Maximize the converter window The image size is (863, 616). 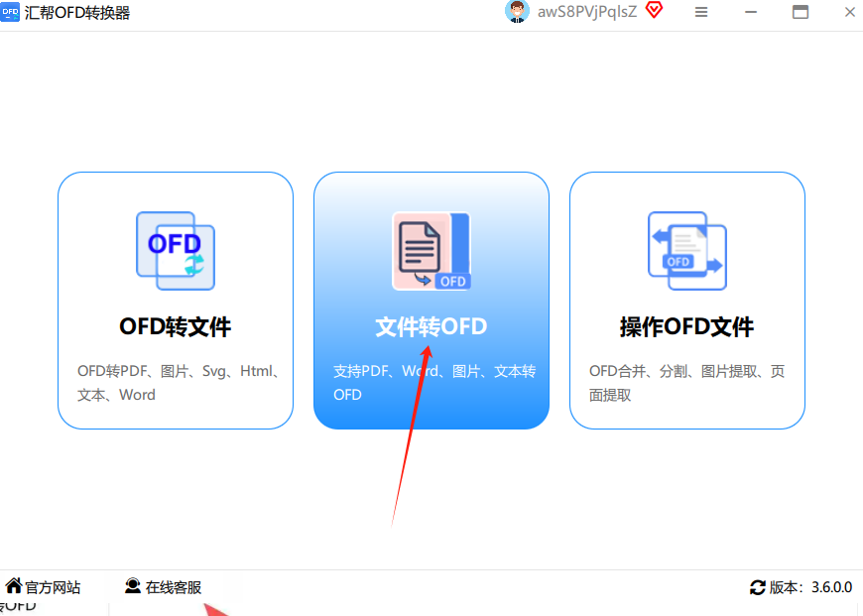point(801,12)
